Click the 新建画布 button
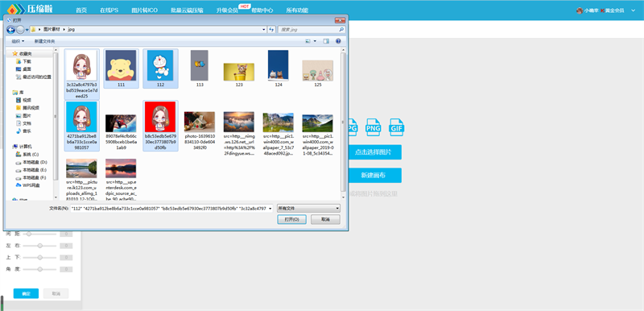This screenshot has width=644, height=311. (374, 176)
